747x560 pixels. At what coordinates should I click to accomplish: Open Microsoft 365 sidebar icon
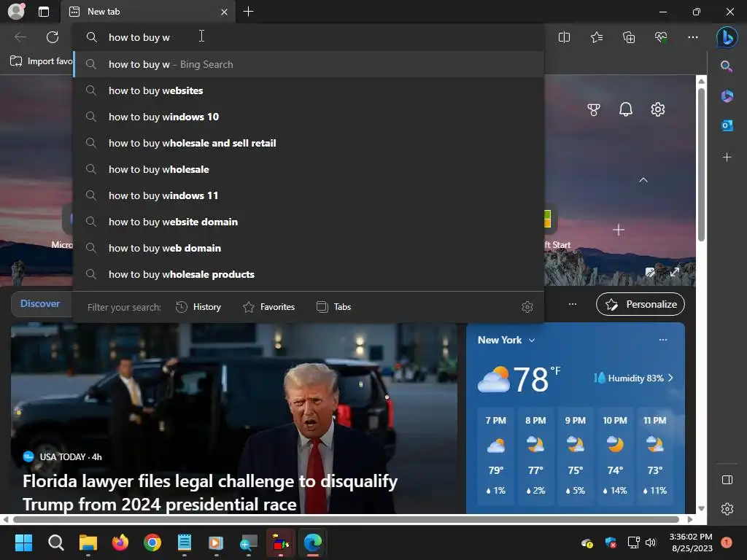point(727,96)
